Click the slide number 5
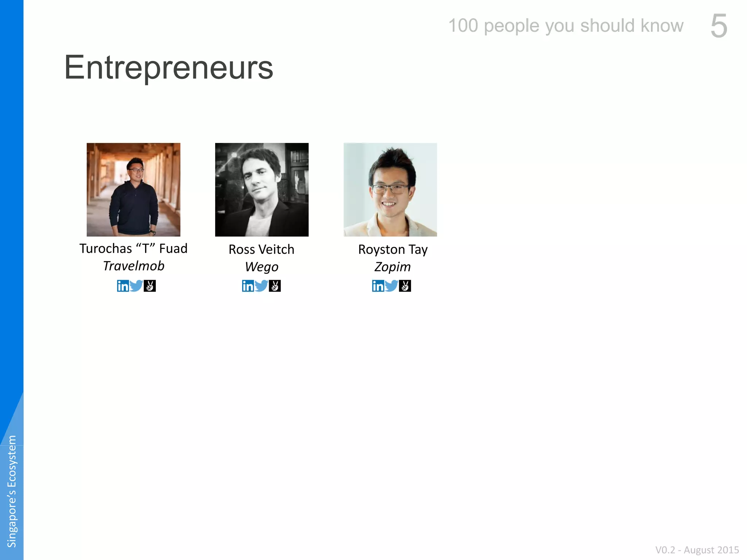The image size is (747, 560). click(719, 26)
